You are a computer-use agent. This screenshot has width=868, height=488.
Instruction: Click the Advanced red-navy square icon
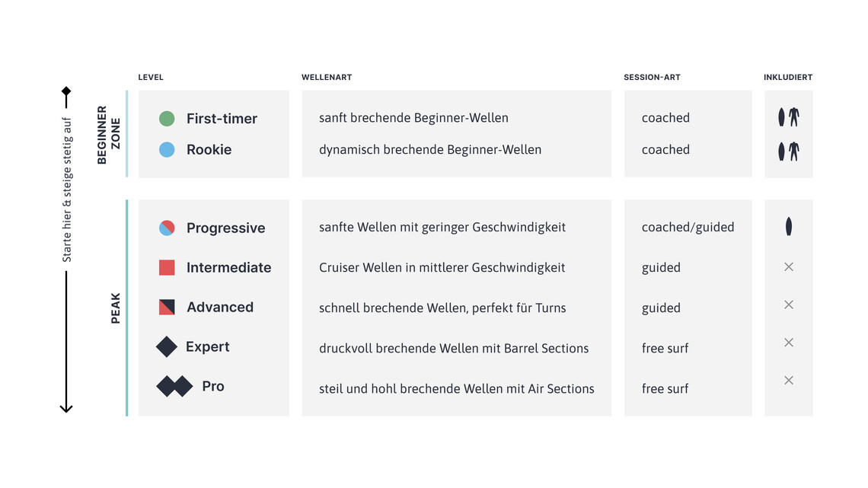click(167, 307)
